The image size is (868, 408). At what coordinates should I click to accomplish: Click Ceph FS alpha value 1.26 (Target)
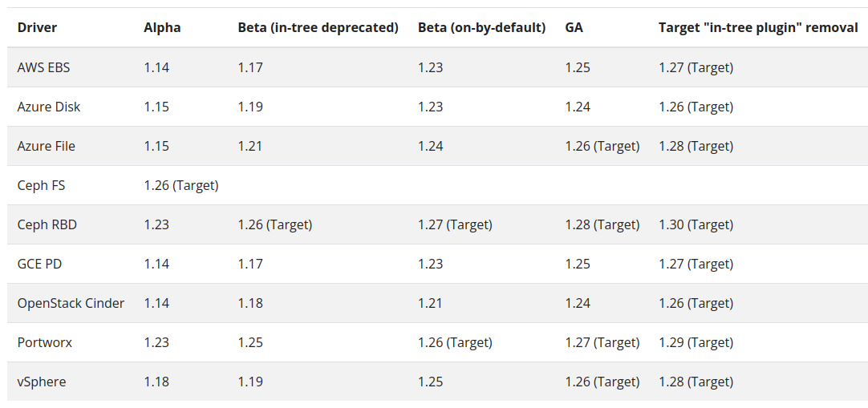coord(181,185)
